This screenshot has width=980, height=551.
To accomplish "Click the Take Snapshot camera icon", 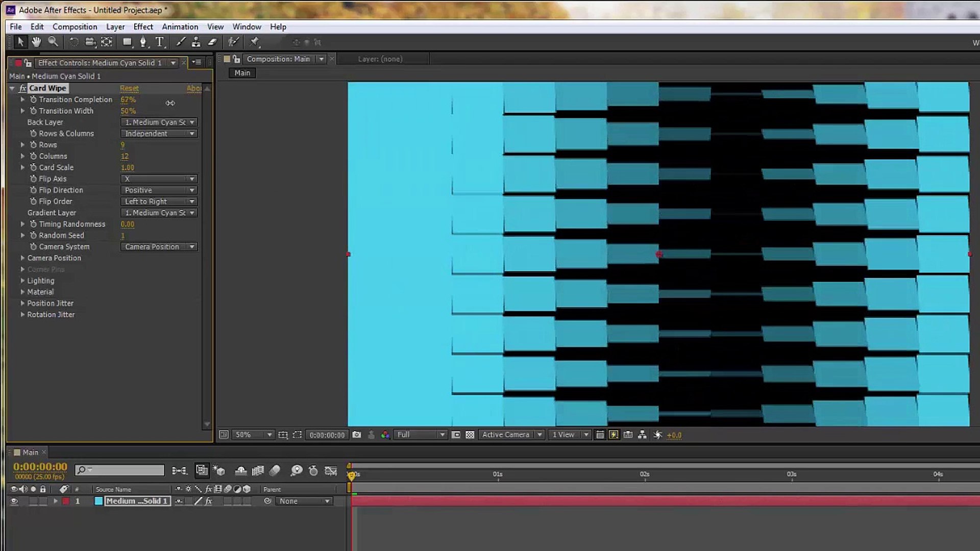I will pos(357,435).
